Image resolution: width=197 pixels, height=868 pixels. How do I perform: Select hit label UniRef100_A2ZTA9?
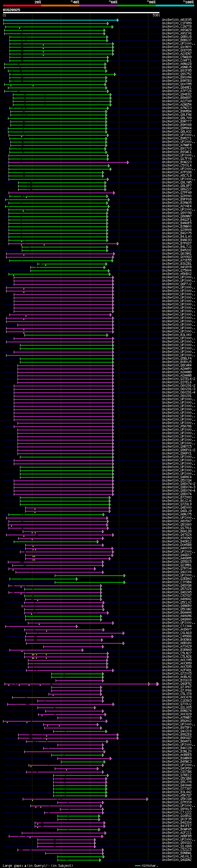click(177, 101)
